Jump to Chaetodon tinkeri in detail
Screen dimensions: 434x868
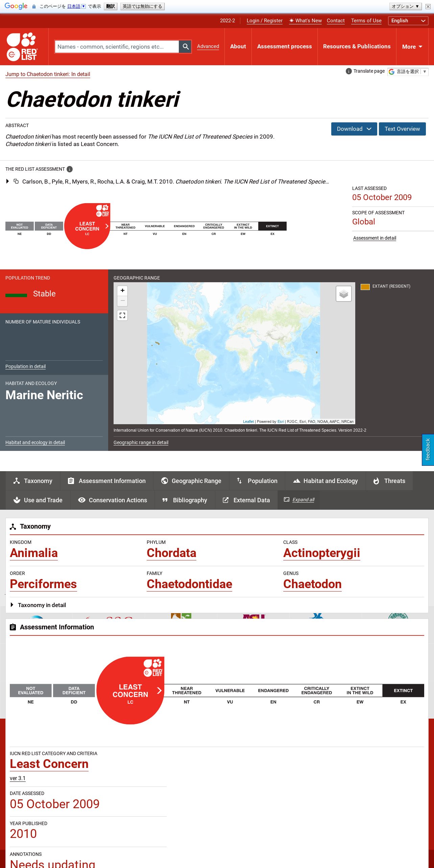(x=48, y=74)
